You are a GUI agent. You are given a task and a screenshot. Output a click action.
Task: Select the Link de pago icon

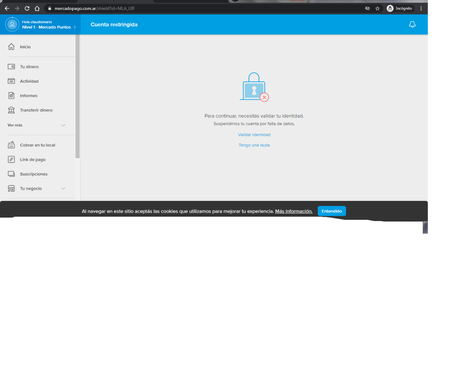[x=11, y=159]
